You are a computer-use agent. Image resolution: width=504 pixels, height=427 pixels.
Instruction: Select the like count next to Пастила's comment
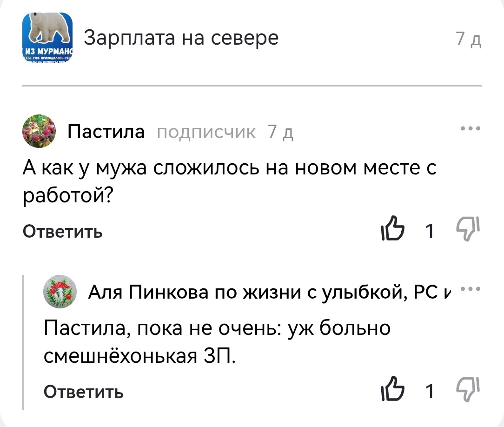(x=430, y=229)
